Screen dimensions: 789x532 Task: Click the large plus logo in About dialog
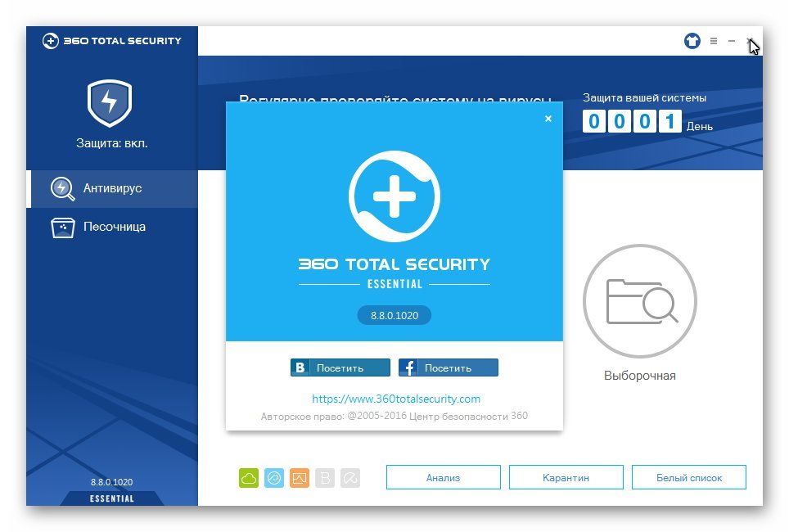[394, 196]
